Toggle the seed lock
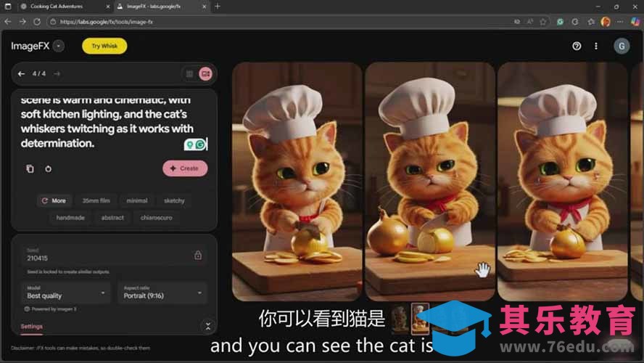The width and height of the screenshot is (644, 363). click(197, 256)
